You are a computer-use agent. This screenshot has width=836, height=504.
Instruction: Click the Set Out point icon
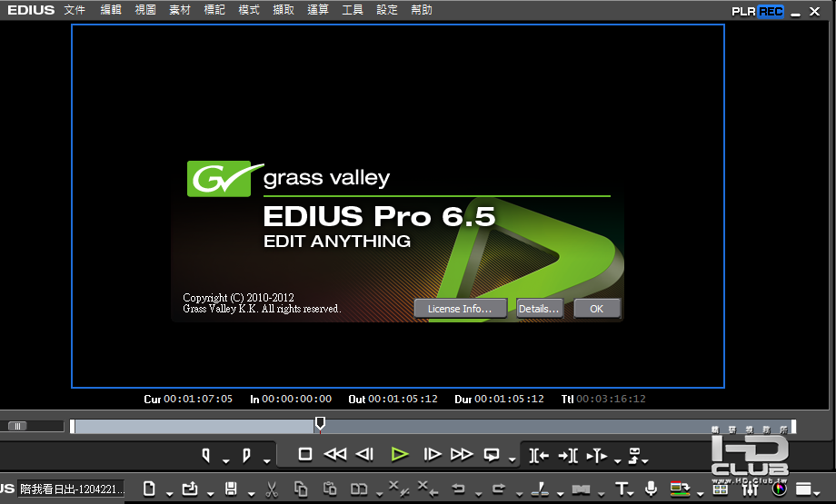click(x=246, y=455)
